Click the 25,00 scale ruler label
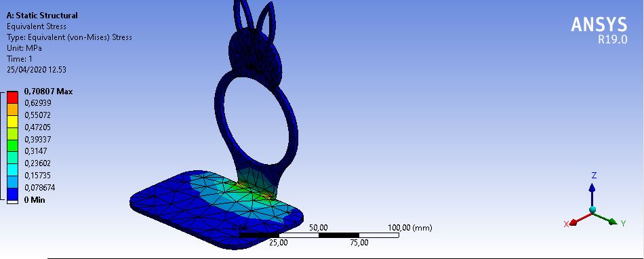Viewport: 644px width, 259px height. 279,243
